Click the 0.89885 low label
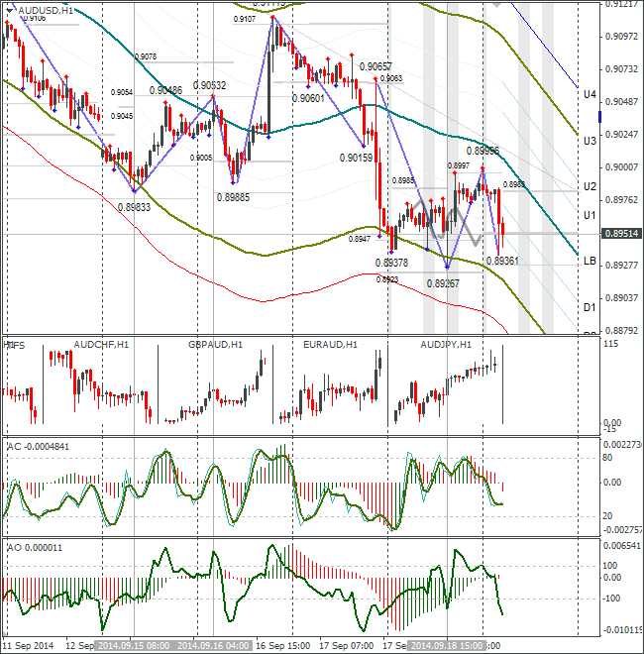 click(233, 197)
